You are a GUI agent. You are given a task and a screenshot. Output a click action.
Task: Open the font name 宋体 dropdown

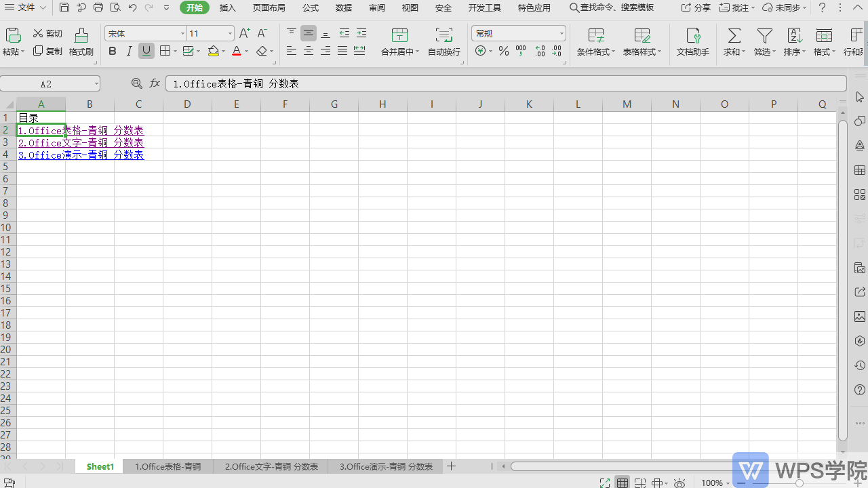[182, 33]
